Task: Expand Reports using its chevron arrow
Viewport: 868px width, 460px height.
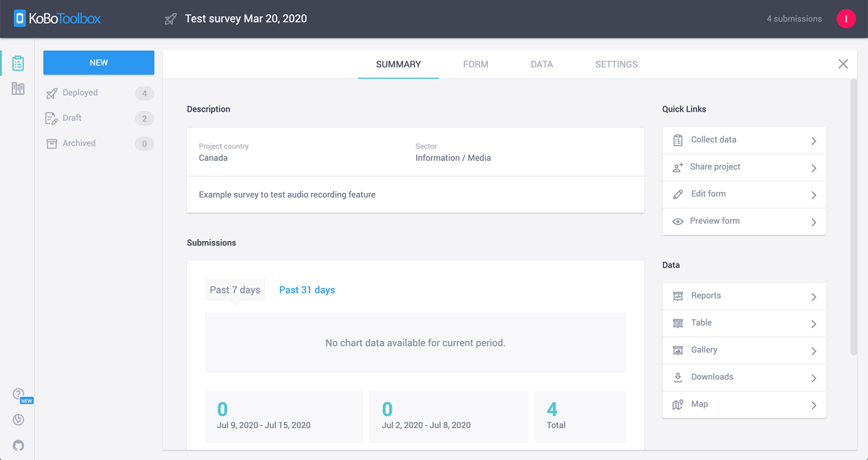Action: (x=813, y=296)
